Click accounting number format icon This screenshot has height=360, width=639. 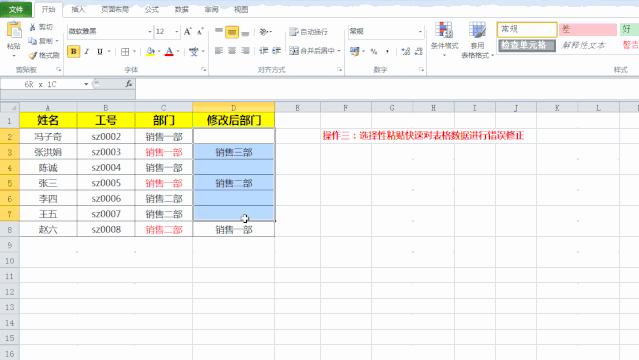pyautogui.click(x=354, y=51)
